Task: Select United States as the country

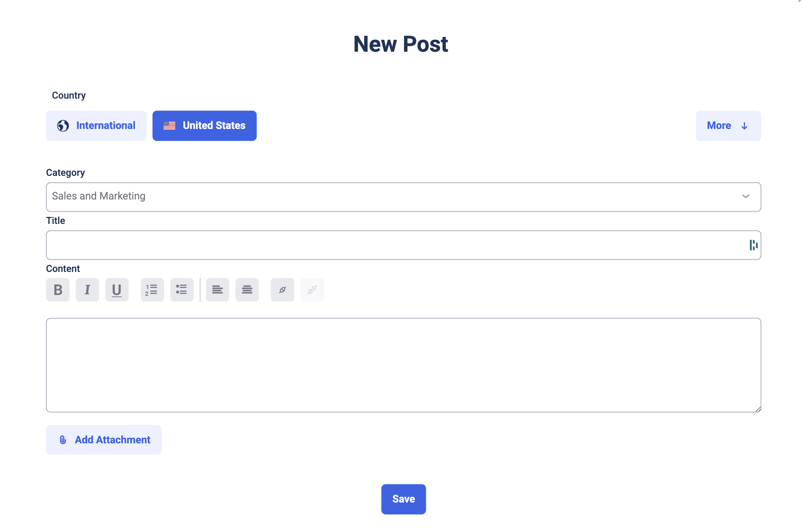Action: (204, 126)
